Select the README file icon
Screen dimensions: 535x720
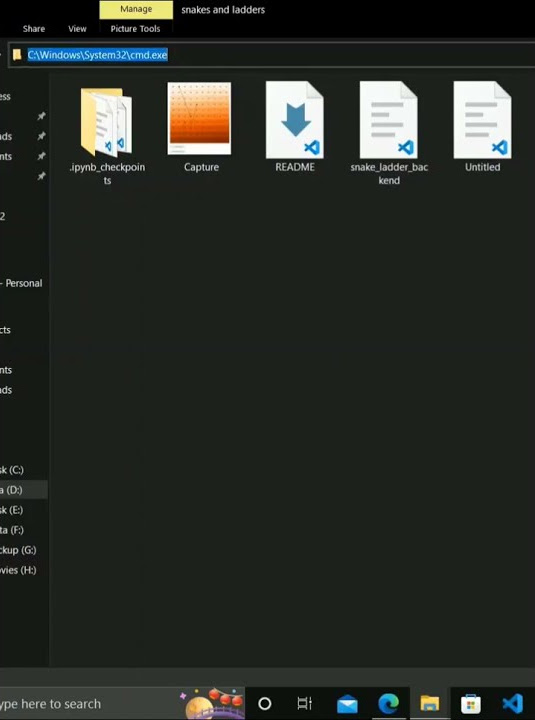click(295, 120)
